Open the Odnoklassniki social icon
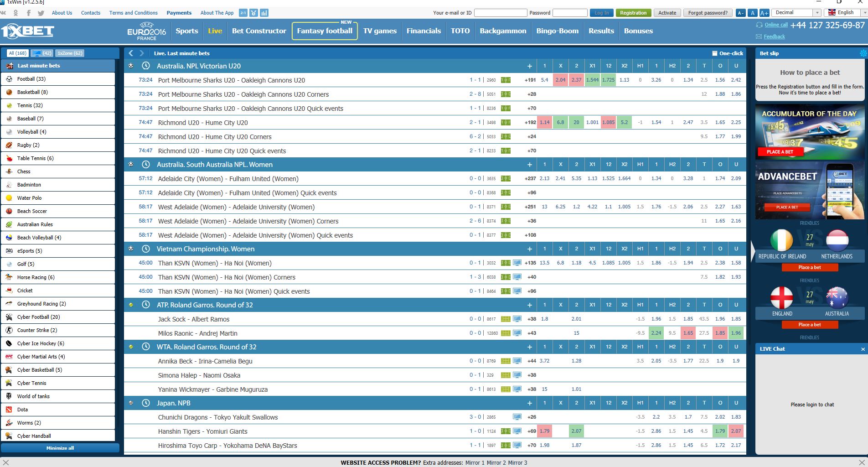The image size is (868, 467). tap(16, 13)
